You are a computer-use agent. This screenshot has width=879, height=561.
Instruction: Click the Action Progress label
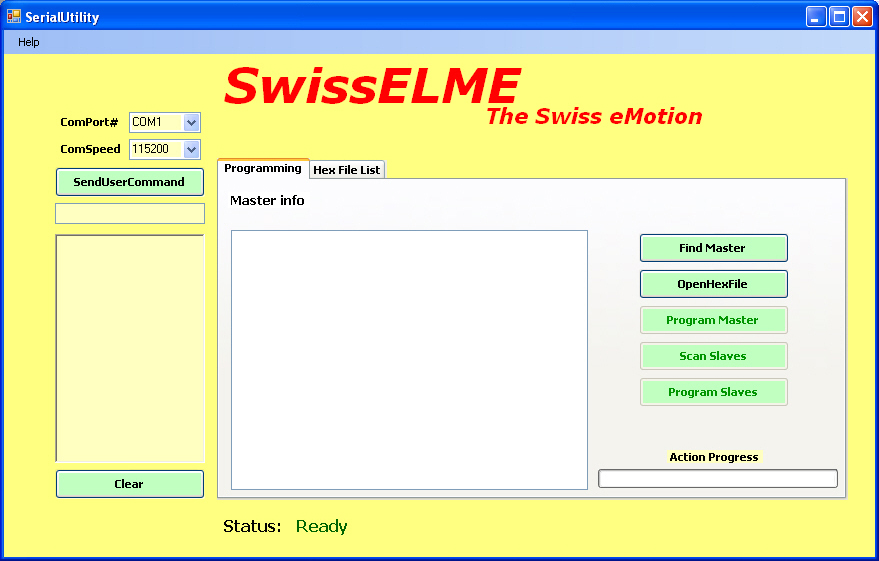coord(714,457)
